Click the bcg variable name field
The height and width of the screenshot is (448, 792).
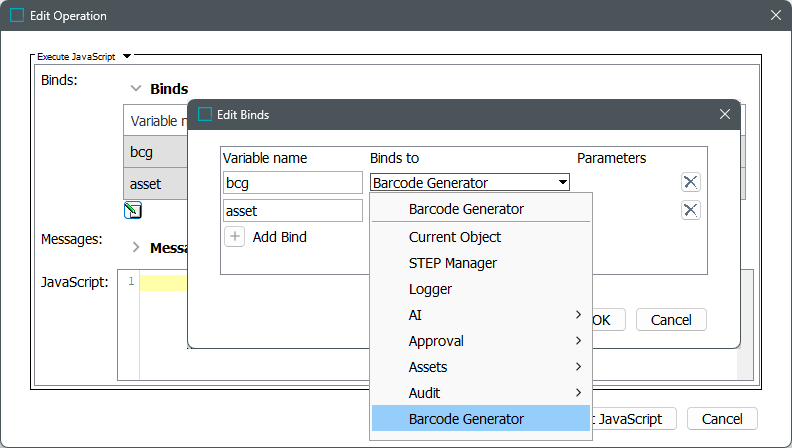pos(292,182)
